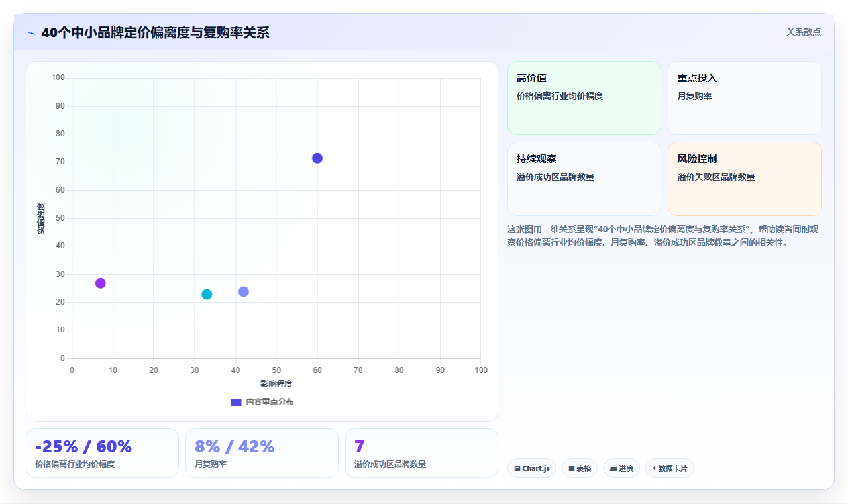Click 溢价失败区品牌数量 text in 风险控制 card
This screenshot has width=848, height=504.
point(716,177)
